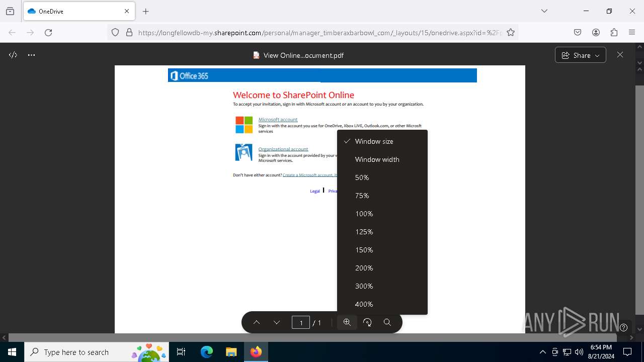Open the Firefox View icon
Image resolution: width=644 pixels, height=362 pixels.
[10, 11]
